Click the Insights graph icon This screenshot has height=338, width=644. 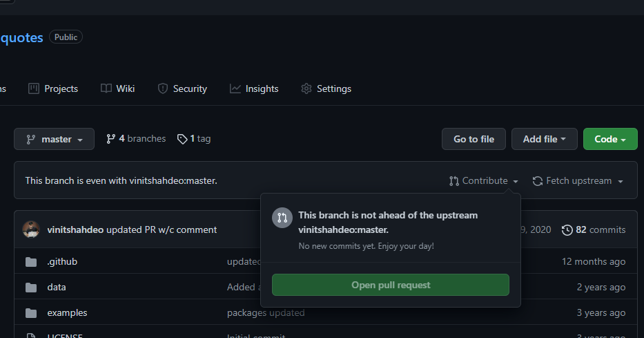point(235,88)
